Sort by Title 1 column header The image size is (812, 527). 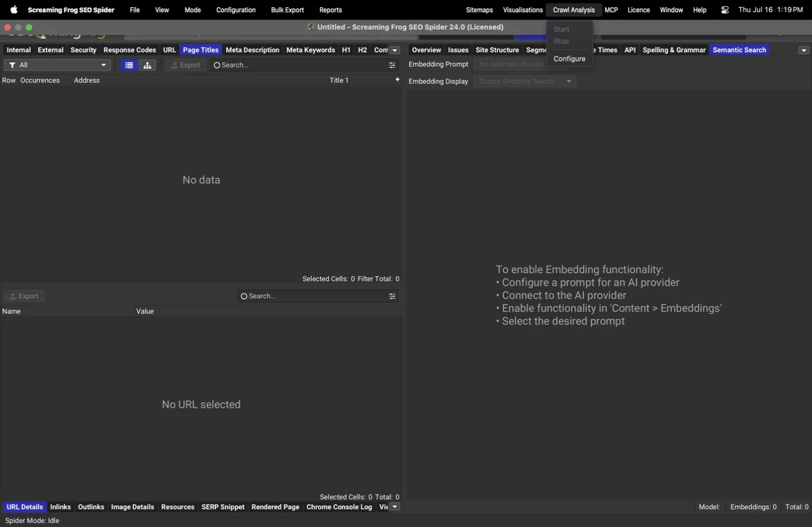click(339, 80)
